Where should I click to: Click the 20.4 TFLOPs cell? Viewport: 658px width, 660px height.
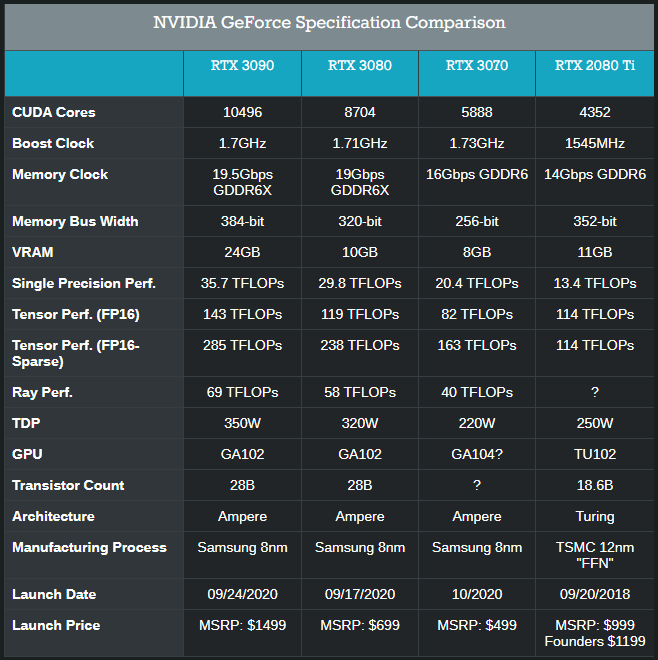coord(477,284)
